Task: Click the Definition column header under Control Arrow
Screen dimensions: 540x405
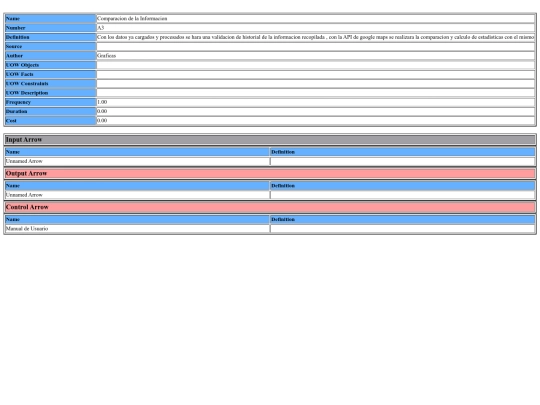Action: pyautogui.click(x=403, y=219)
